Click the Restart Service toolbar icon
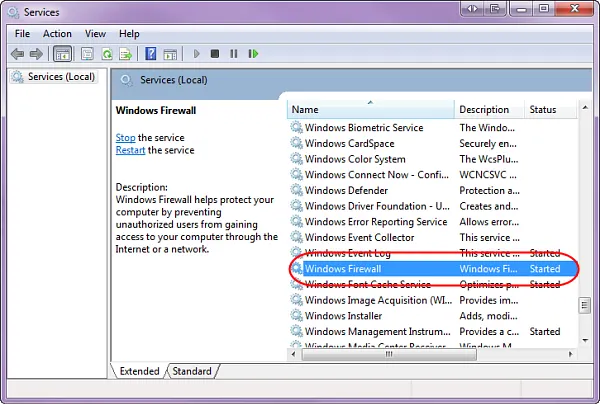This screenshot has width=600, height=404. click(253, 54)
